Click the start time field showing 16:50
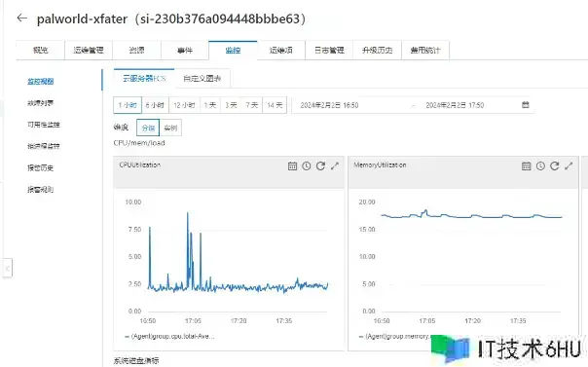The image size is (588, 367). [330, 105]
